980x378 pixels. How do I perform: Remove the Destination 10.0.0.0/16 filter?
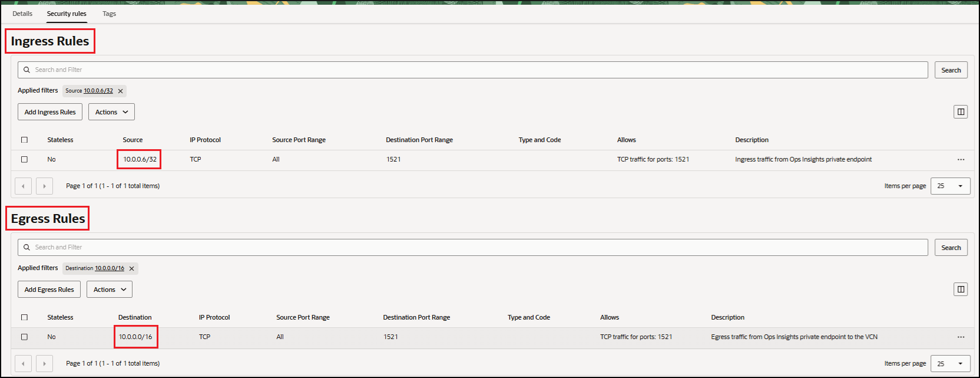(x=131, y=268)
